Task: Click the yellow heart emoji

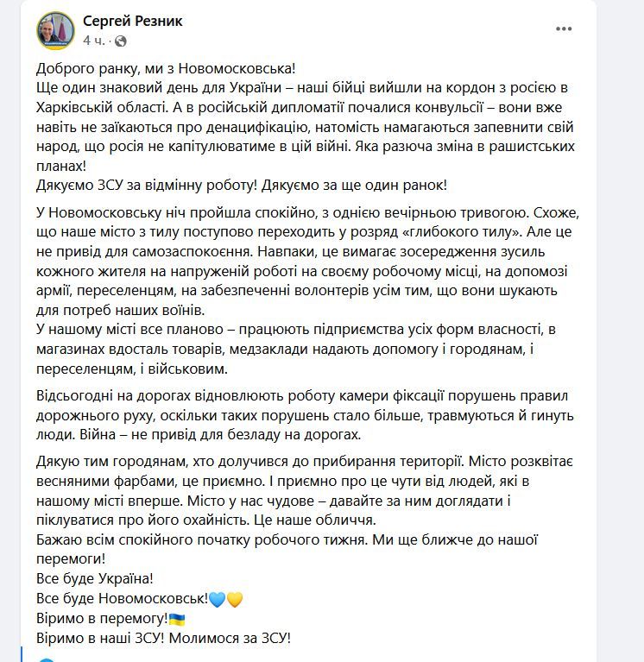Action: (235, 599)
